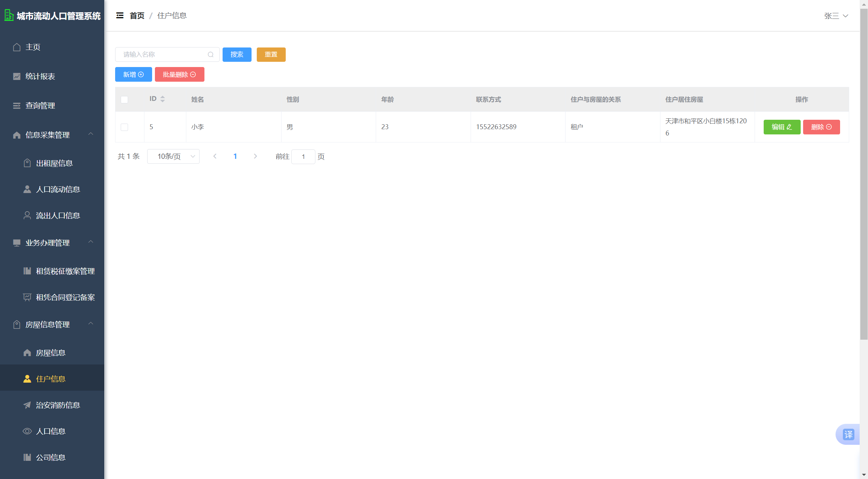The height and width of the screenshot is (479, 868).
Task: Click page number 1 in pagination
Action: (x=235, y=156)
